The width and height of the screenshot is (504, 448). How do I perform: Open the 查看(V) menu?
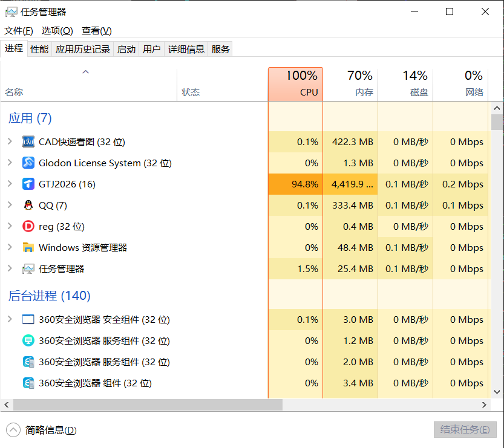[x=96, y=31]
